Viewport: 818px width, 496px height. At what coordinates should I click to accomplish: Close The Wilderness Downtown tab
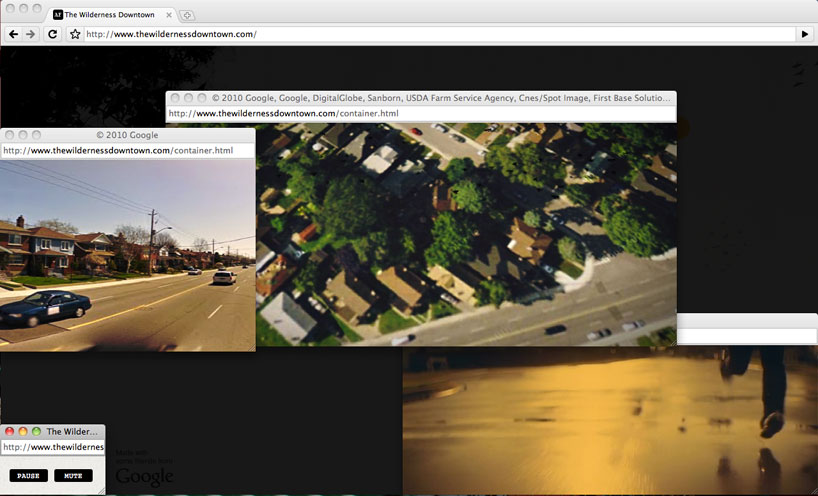tap(168, 15)
